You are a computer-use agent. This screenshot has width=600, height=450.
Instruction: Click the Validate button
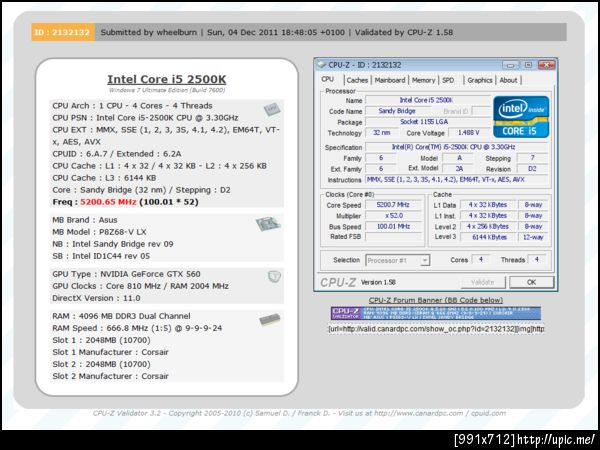click(x=483, y=282)
